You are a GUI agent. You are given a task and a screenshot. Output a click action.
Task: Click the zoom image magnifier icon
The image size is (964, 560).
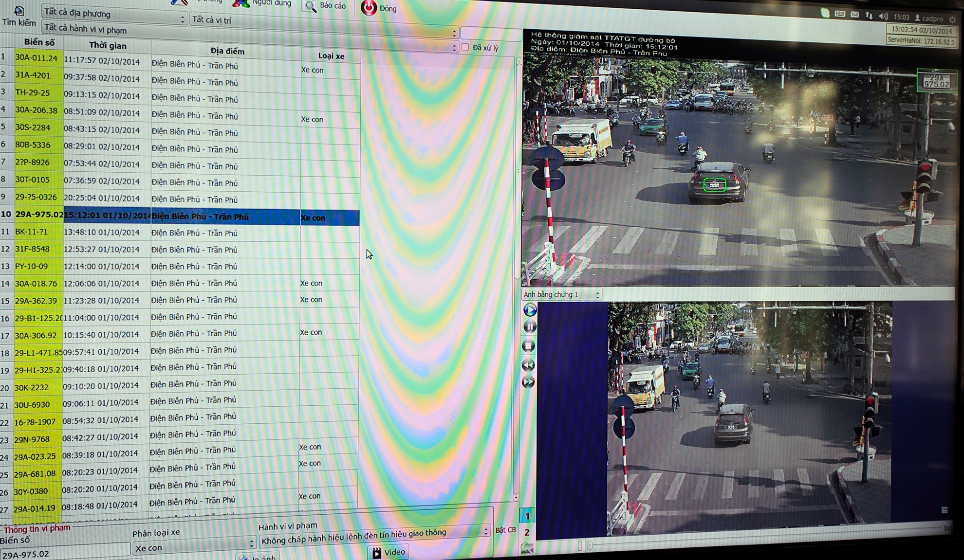click(526, 549)
